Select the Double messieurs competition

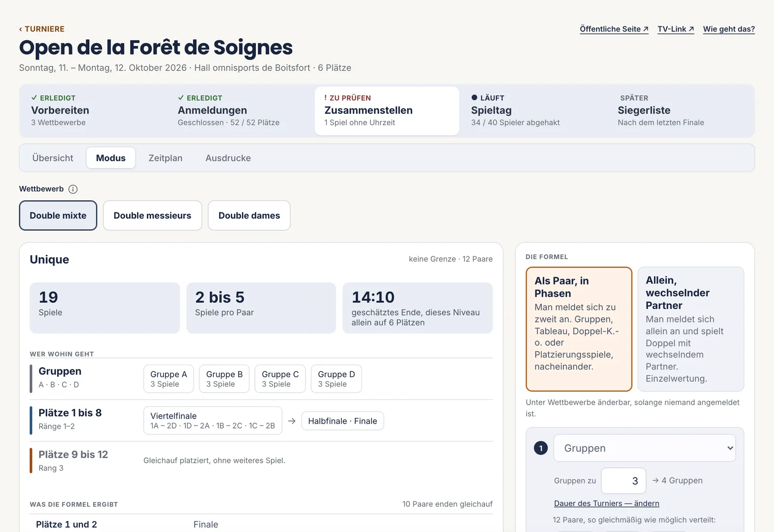(152, 216)
